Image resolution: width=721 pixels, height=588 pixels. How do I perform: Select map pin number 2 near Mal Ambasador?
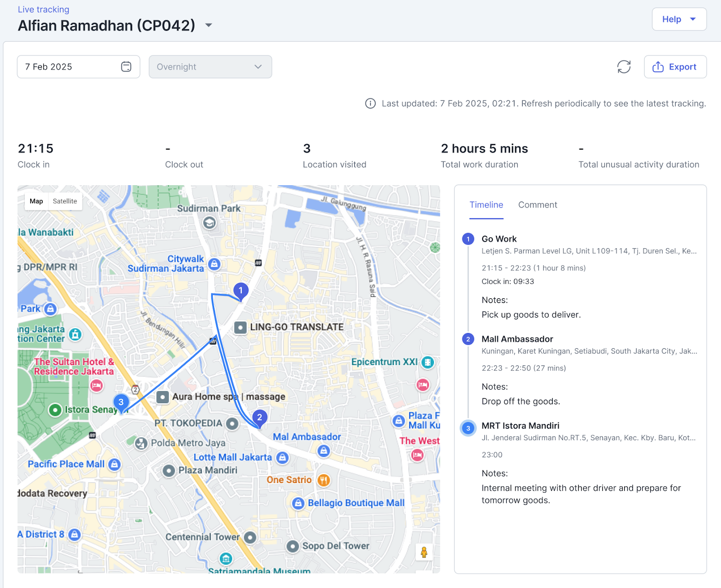click(x=260, y=418)
